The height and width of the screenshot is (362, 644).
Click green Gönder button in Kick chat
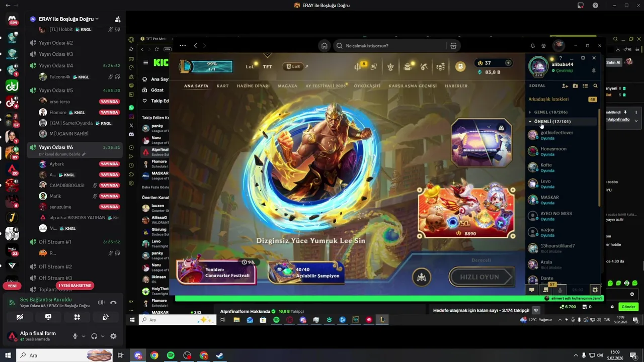(x=628, y=307)
